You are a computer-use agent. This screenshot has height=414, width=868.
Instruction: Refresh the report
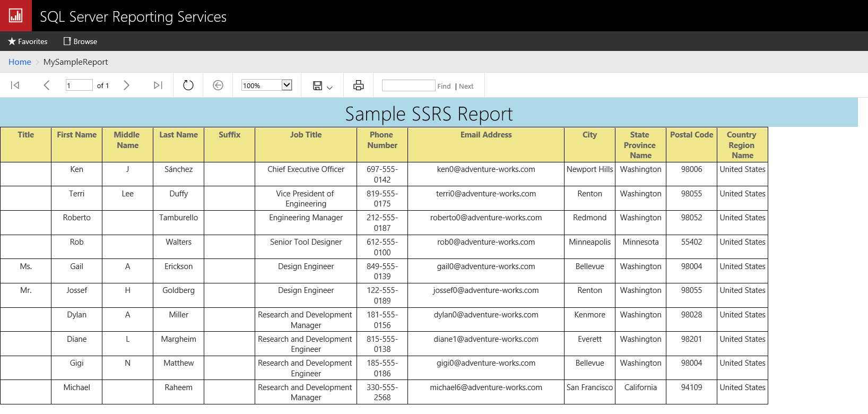tap(188, 85)
